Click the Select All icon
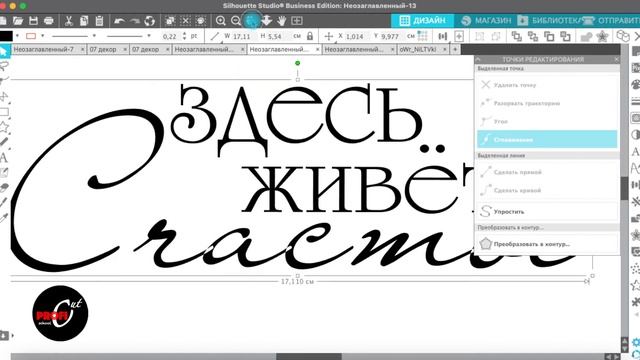The image size is (640, 360). click(x=170, y=21)
